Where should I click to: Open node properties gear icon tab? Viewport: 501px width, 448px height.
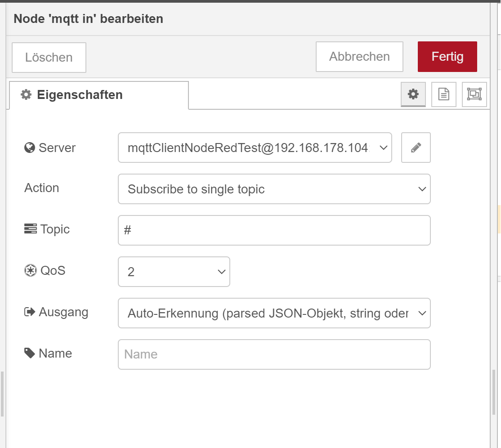413,94
